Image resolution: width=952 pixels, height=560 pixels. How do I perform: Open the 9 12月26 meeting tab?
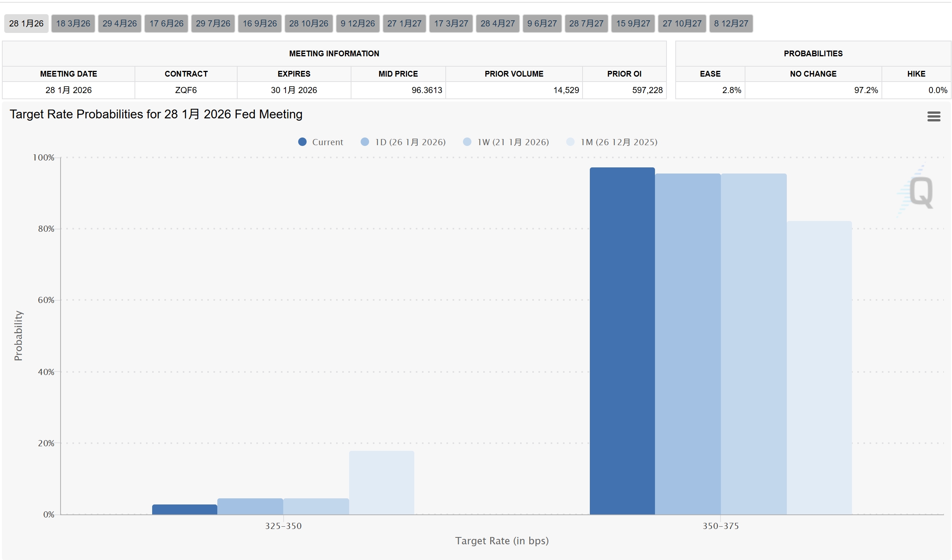pos(358,24)
